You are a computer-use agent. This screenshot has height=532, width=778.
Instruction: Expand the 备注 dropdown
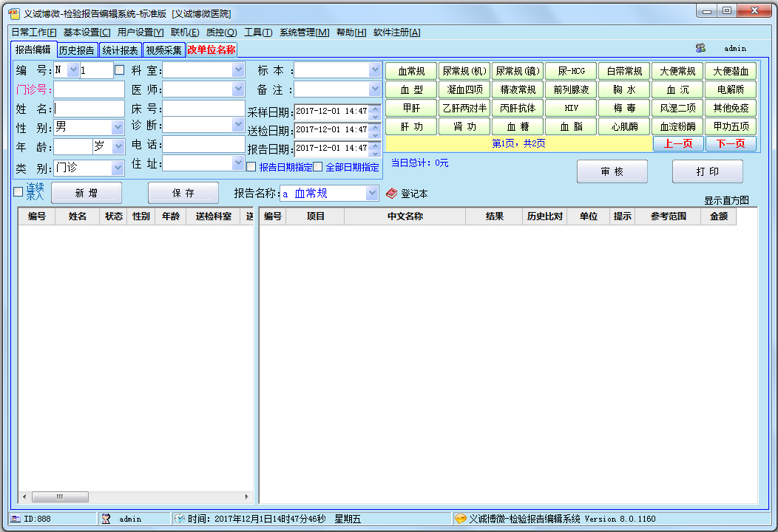(x=375, y=89)
